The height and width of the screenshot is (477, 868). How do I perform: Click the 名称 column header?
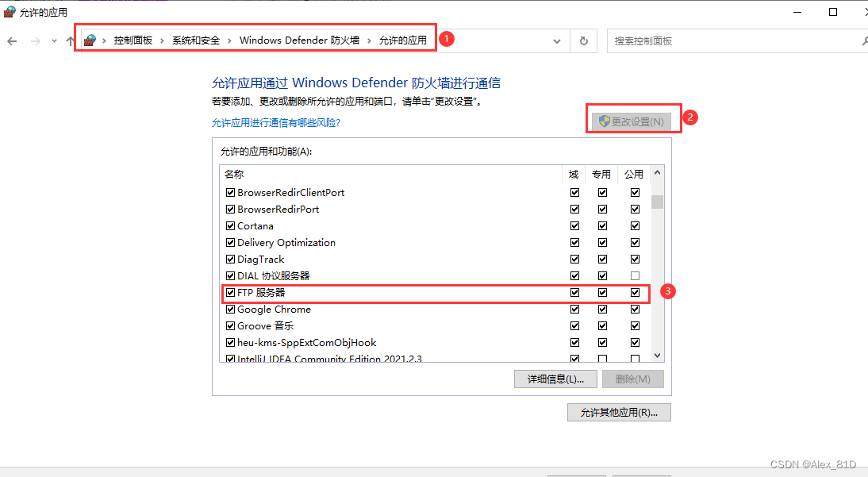(x=391, y=175)
